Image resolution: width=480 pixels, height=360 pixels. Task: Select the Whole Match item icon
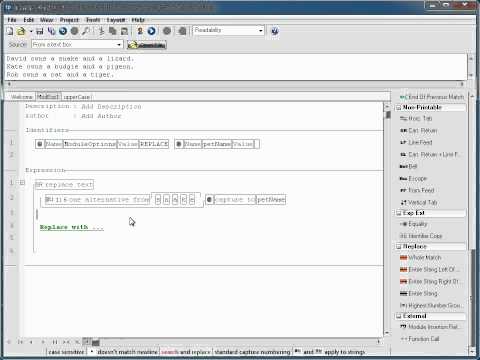click(403, 258)
